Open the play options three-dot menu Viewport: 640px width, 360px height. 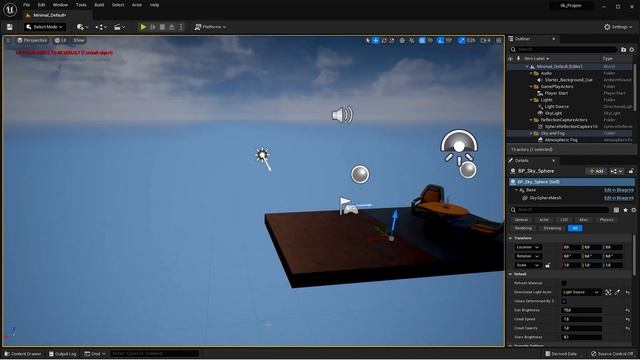[181, 27]
